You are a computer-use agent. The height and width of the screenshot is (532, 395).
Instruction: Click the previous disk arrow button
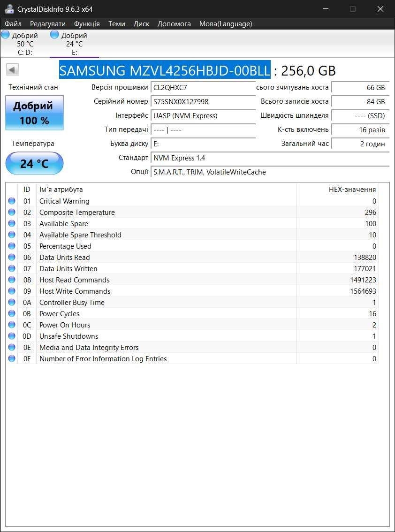[x=12, y=70]
